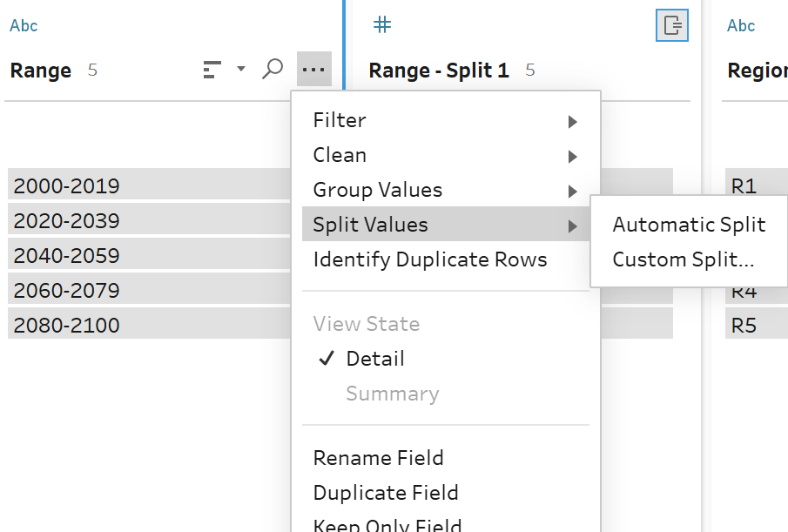This screenshot has height=532, width=788.
Task: Click the search magnifier icon in Range column
Action: click(273, 69)
